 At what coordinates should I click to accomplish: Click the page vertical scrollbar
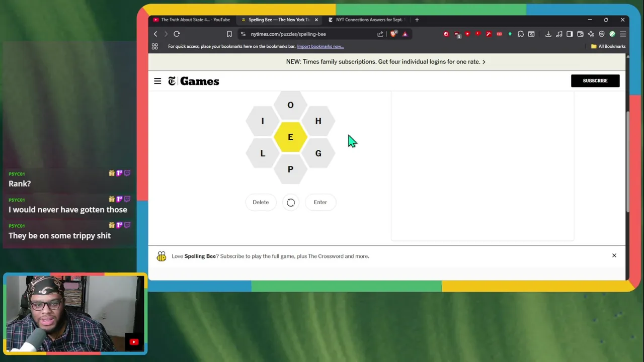[627, 161]
